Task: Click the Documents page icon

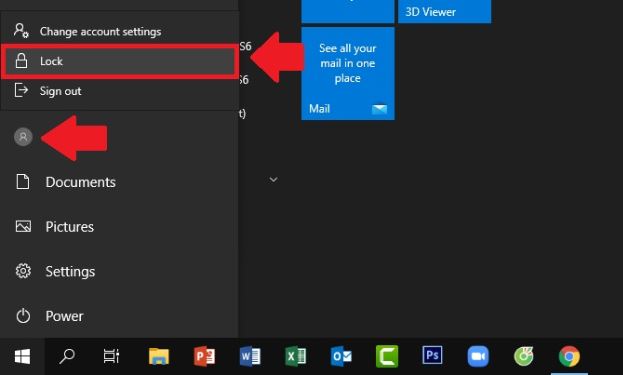Action: pyautogui.click(x=23, y=182)
